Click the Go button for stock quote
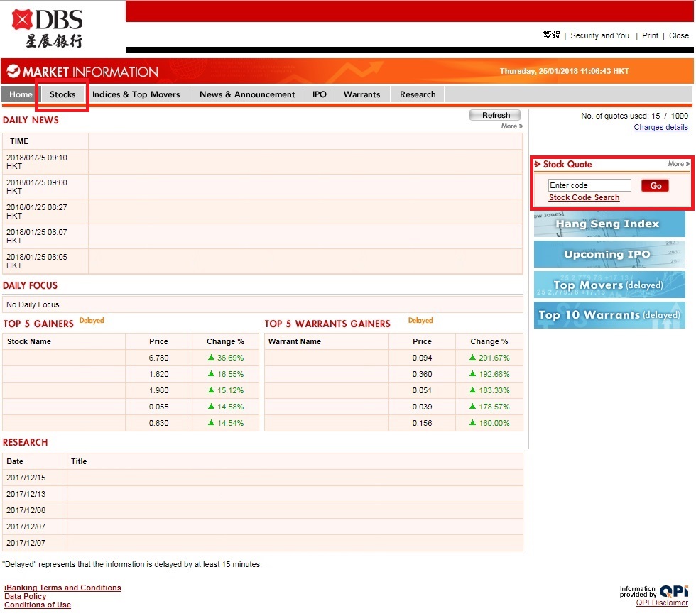 (x=655, y=186)
